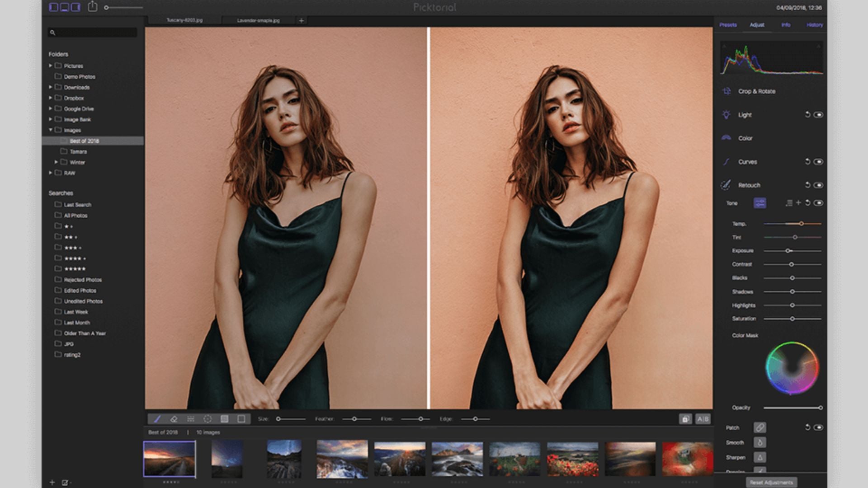The height and width of the screenshot is (488, 868).
Task: Expand the Pictures folder
Action: point(51,66)
